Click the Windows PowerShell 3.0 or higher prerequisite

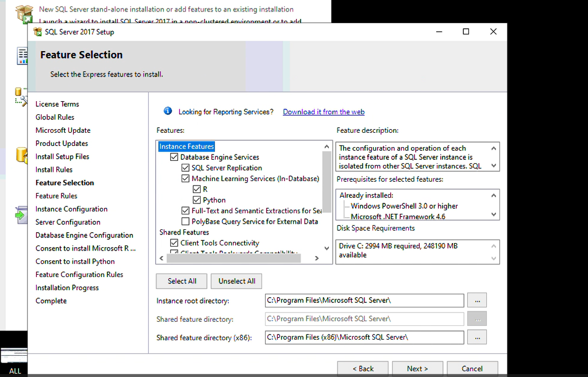[x=404, y=206]
